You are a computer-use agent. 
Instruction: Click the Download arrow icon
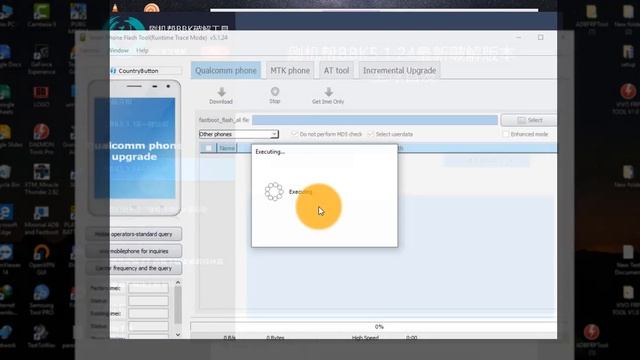[222, 92]
